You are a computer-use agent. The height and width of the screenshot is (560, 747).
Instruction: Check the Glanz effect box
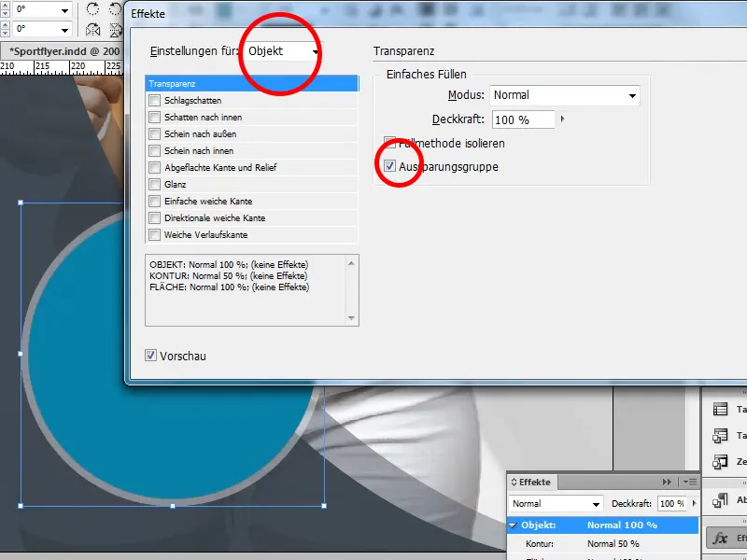point(154,184)
